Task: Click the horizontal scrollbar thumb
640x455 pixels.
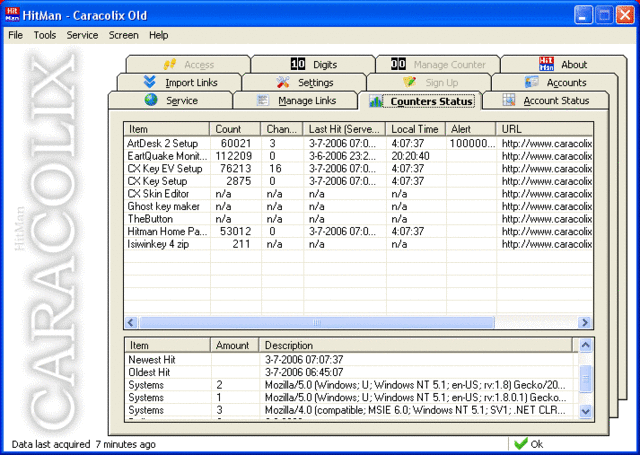Action: (x=316, y=322)
